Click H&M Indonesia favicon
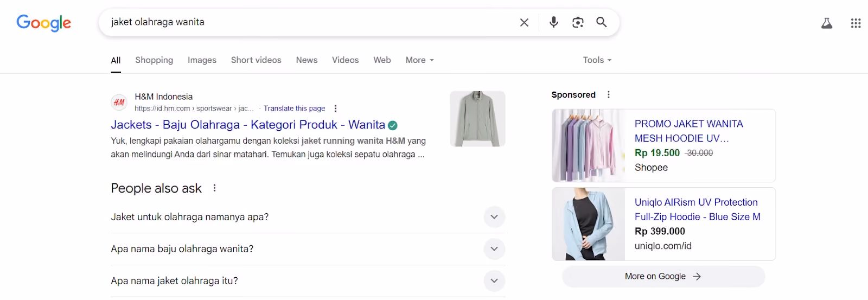 pos(119,102)
